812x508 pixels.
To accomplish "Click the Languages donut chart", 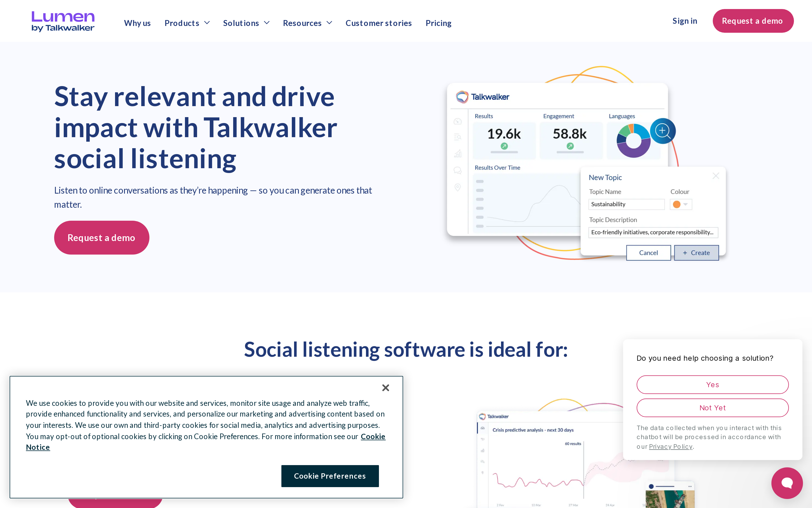I will [x=634, y=141].
